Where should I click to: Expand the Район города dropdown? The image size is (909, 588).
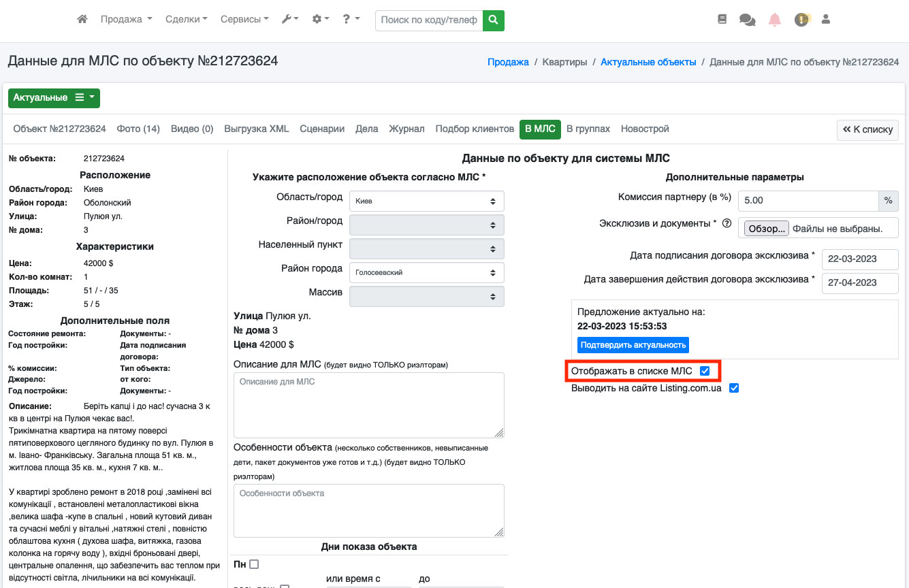[x=426, y=272]
